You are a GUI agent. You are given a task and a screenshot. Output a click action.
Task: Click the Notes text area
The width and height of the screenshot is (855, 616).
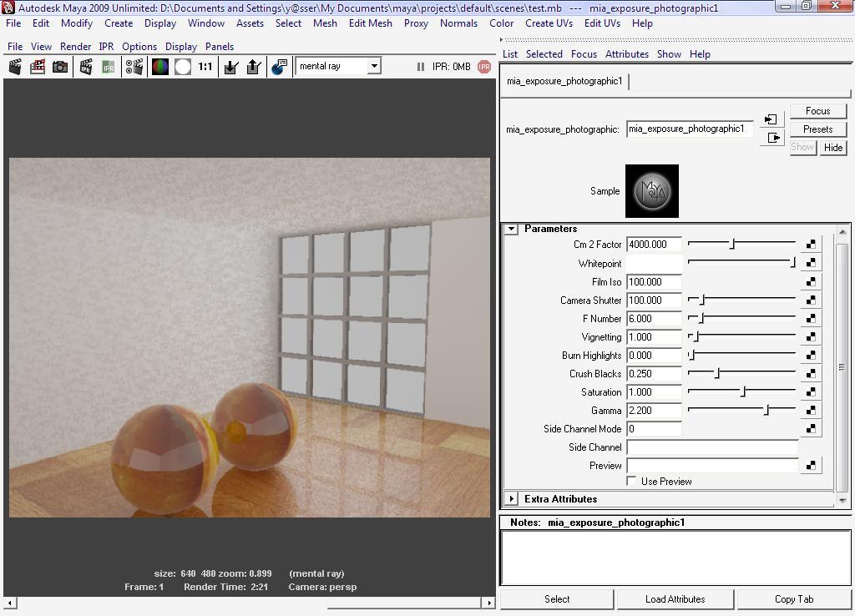tap(675, 558)
